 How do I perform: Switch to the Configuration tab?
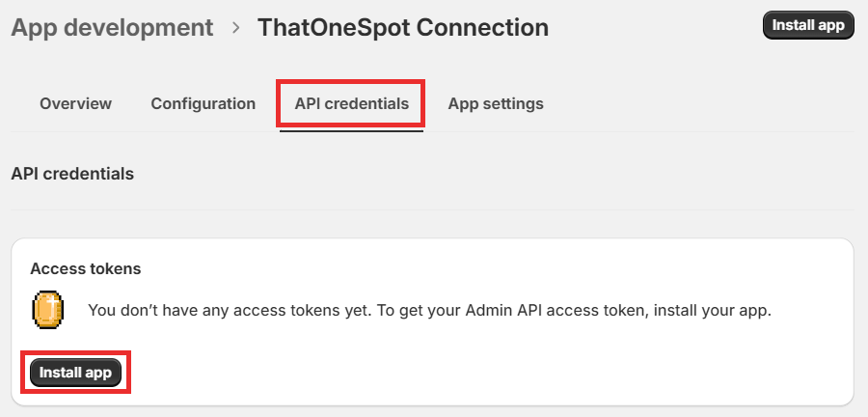coord(203,103)
